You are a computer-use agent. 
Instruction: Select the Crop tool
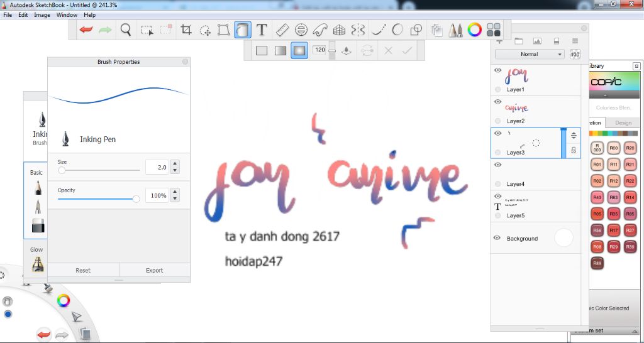point(186,30)
